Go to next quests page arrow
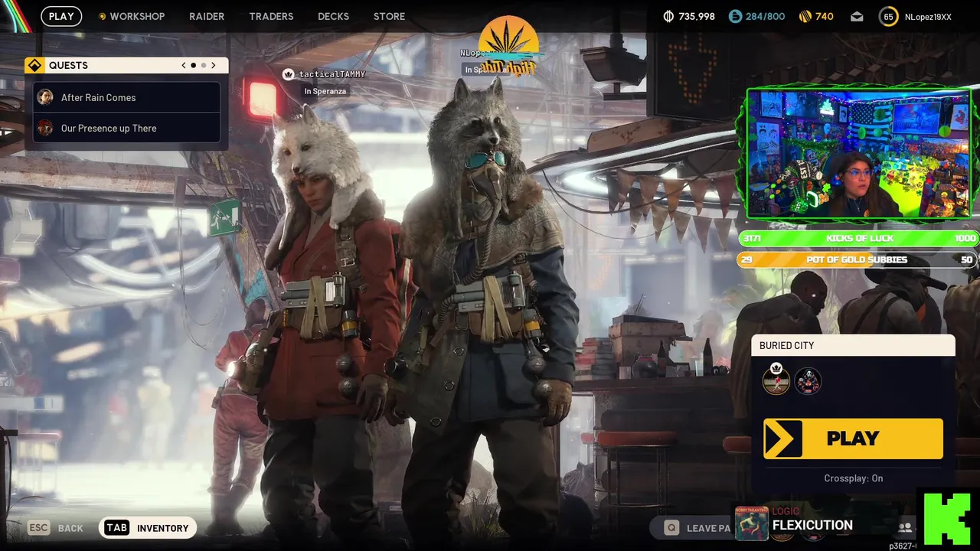 pos(214,65)
